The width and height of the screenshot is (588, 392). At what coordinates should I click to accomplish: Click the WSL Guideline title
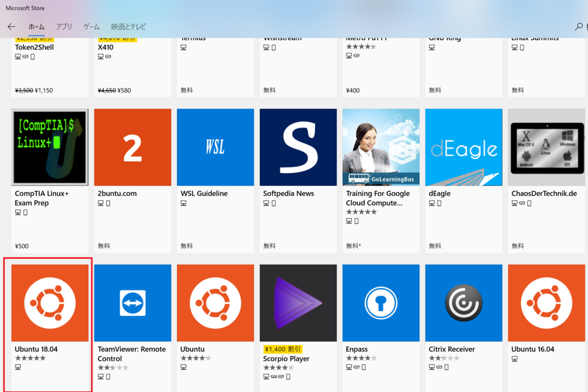point(204,193)
